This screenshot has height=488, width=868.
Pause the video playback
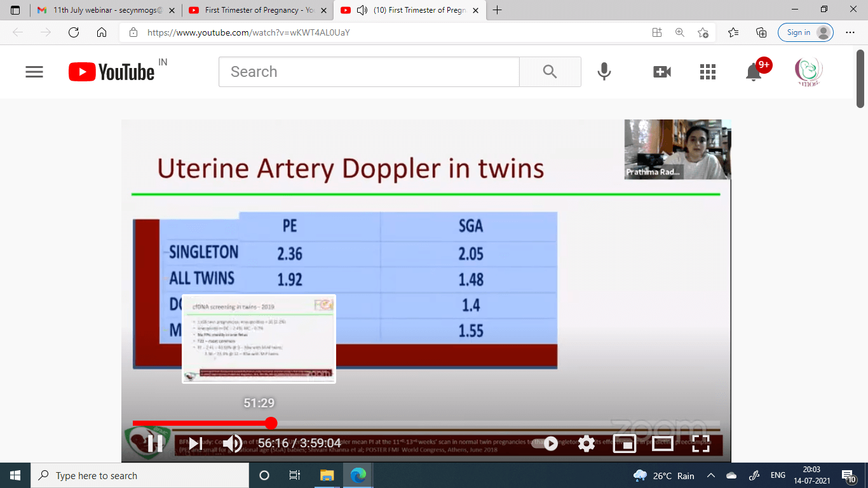point(154,443)
